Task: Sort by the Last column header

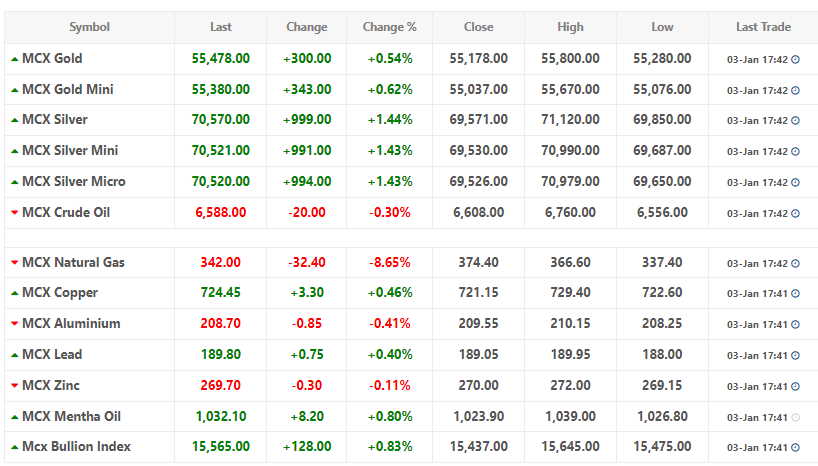Action: pos(221,27)
